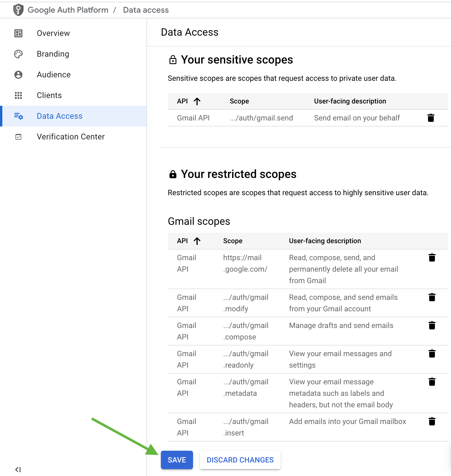This screenshot has height=476, width=451.
Task: Collapse the sidebar with the bottom arrow icon
Action: point(18,469)
